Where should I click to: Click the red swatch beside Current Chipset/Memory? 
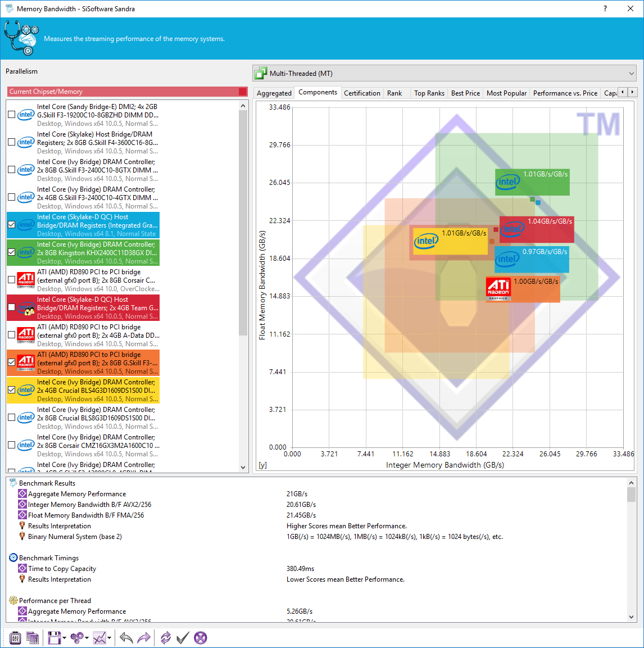(243, 92)
